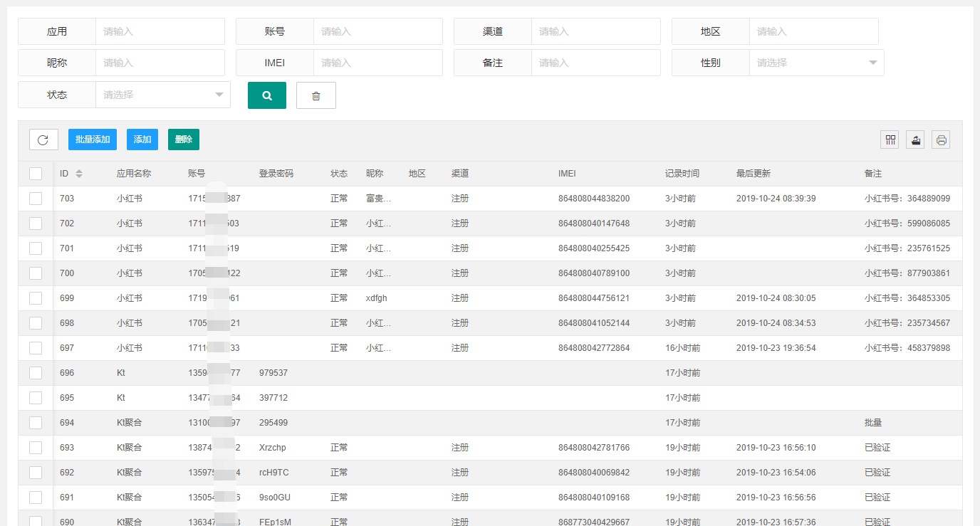The image size is (980, 526).
Task: Click password cell 979537
Action: click(x=273, y=373)
